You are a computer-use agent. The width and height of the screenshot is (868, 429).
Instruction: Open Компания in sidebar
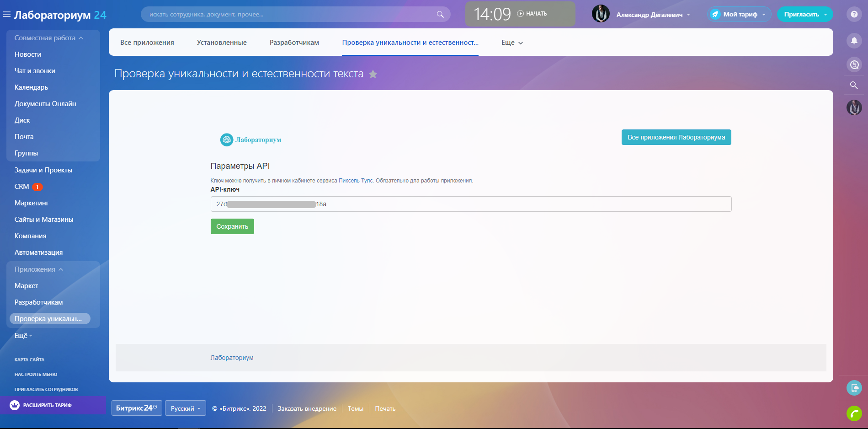30,236
